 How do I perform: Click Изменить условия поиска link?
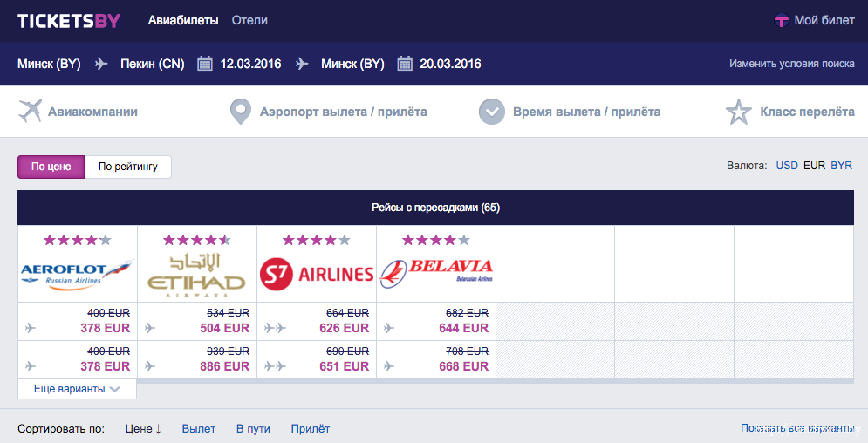[791, 64]
